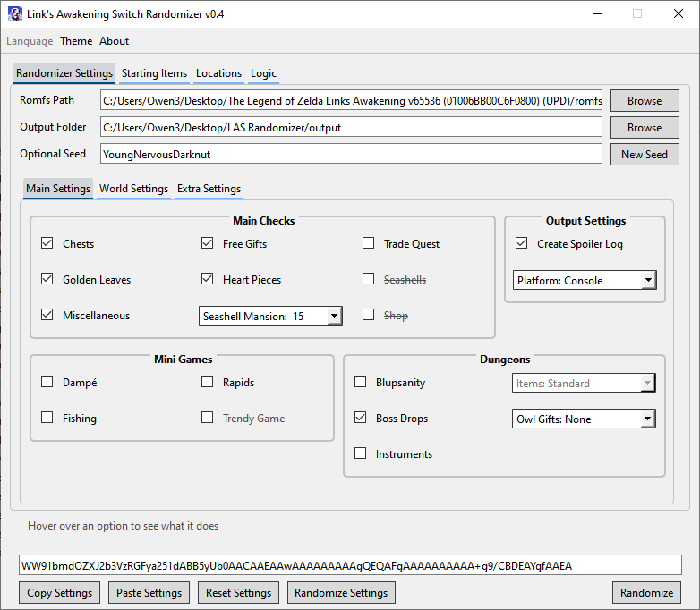This screenshot has height=610, width=700.
Task: Open the About menu
Action: point(115,41)
